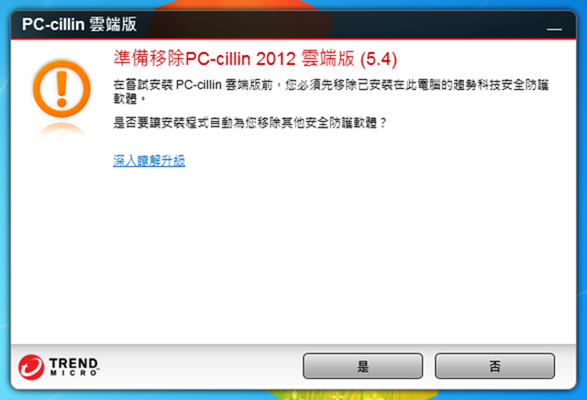Click the PC-cillin 雲端版 title bar text
This screenshot has width=587, height=400.
pyautogui.click(x=79, y=24)
